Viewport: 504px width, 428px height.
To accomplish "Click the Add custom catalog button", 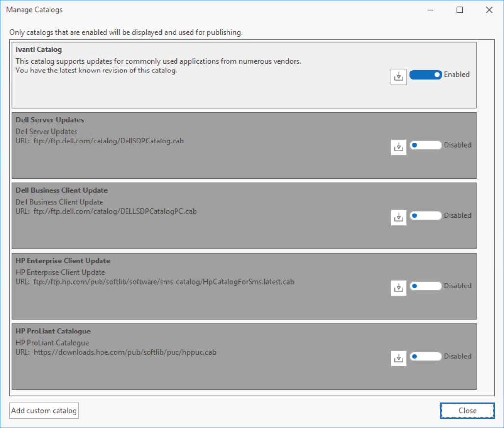I will coord(44,411).
